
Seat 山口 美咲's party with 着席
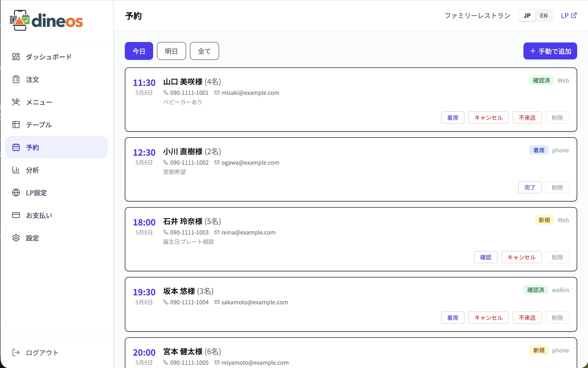453,117
